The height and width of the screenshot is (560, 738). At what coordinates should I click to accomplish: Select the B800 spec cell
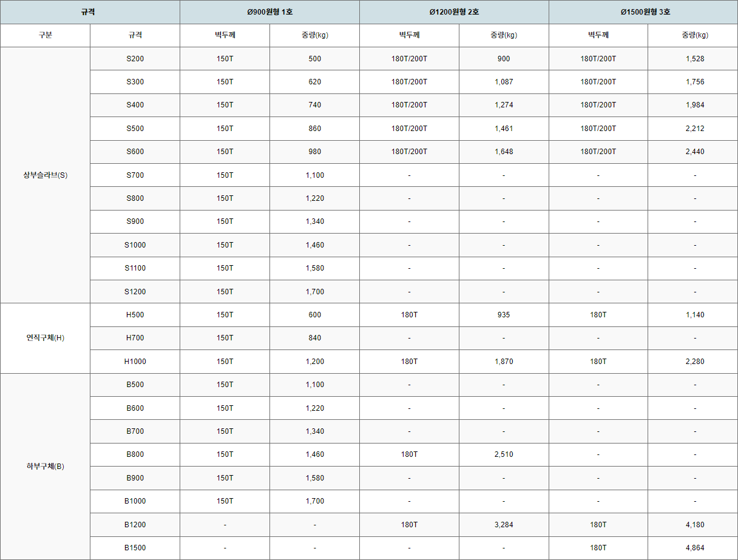point(135,454)
